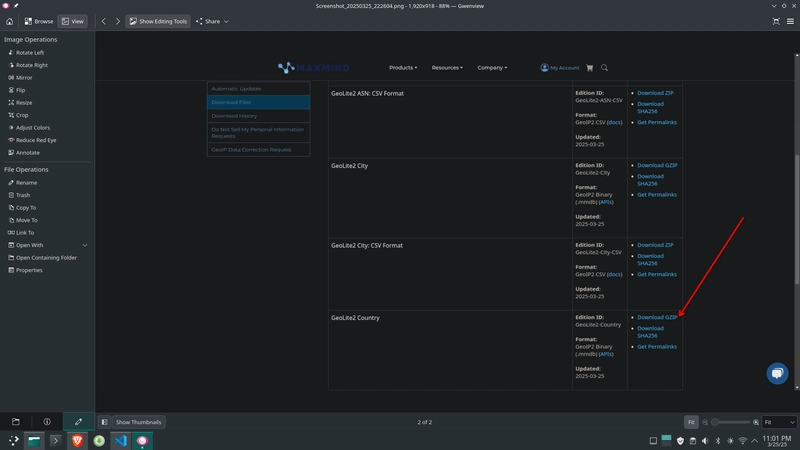Choose Link To file operation

click(x=21, y=233)
